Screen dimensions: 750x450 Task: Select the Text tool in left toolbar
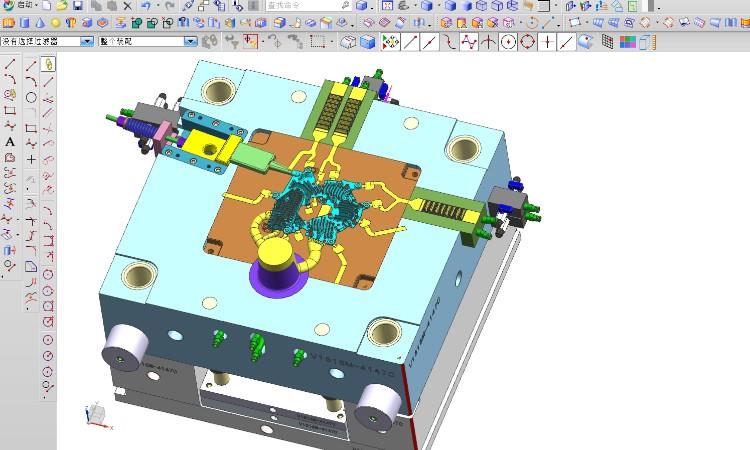[x=10, y=142]
